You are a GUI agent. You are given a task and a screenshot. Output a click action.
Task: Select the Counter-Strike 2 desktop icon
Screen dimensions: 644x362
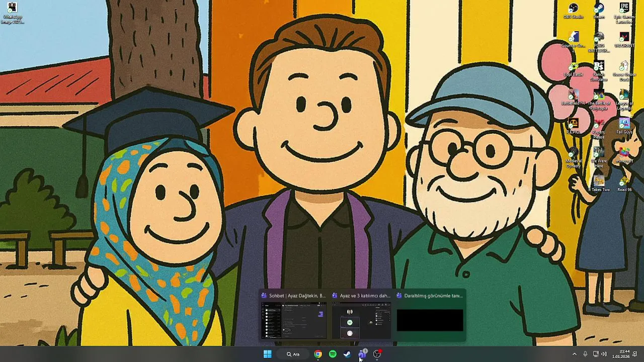(573, 42)
